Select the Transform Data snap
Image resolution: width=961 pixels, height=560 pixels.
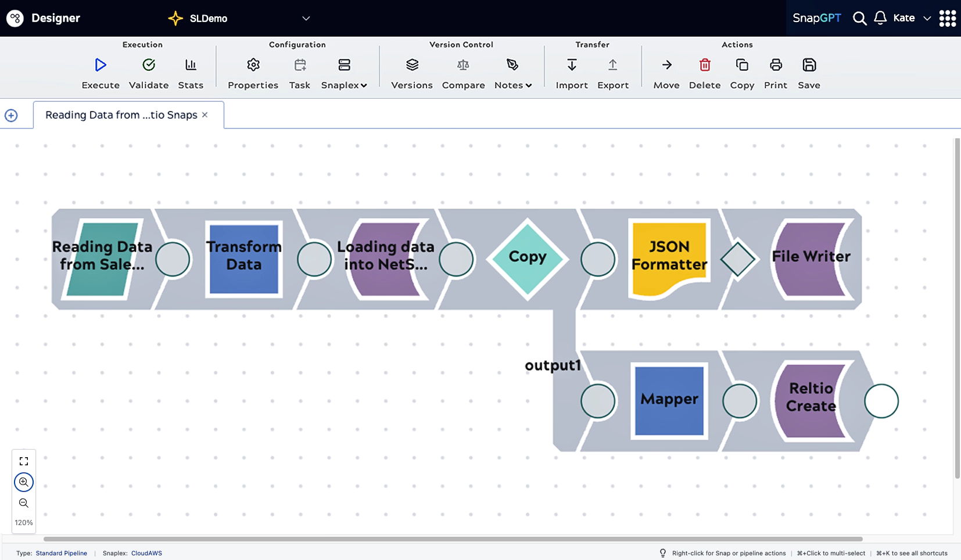pos(244,259)
